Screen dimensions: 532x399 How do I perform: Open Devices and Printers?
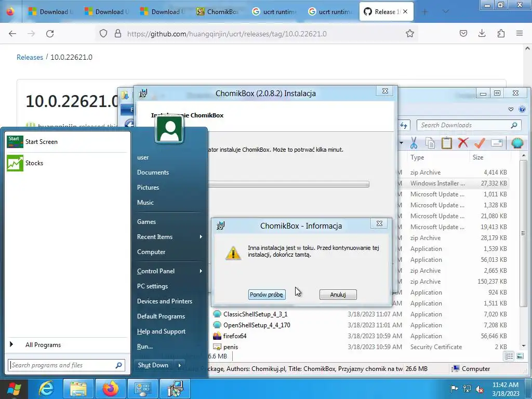click(165, 301)
